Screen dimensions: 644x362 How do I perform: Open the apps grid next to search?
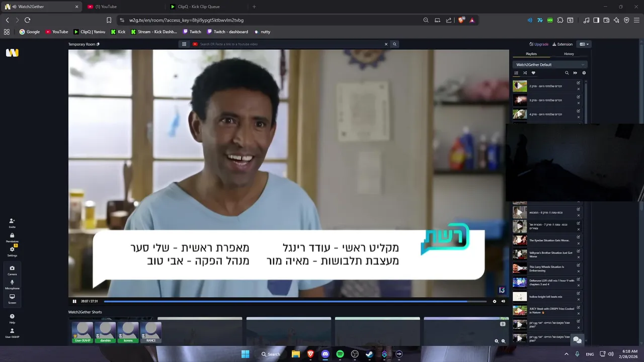[x=185, y=44]
